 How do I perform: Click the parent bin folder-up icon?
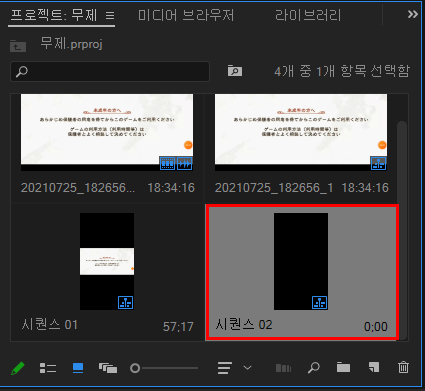18,46
